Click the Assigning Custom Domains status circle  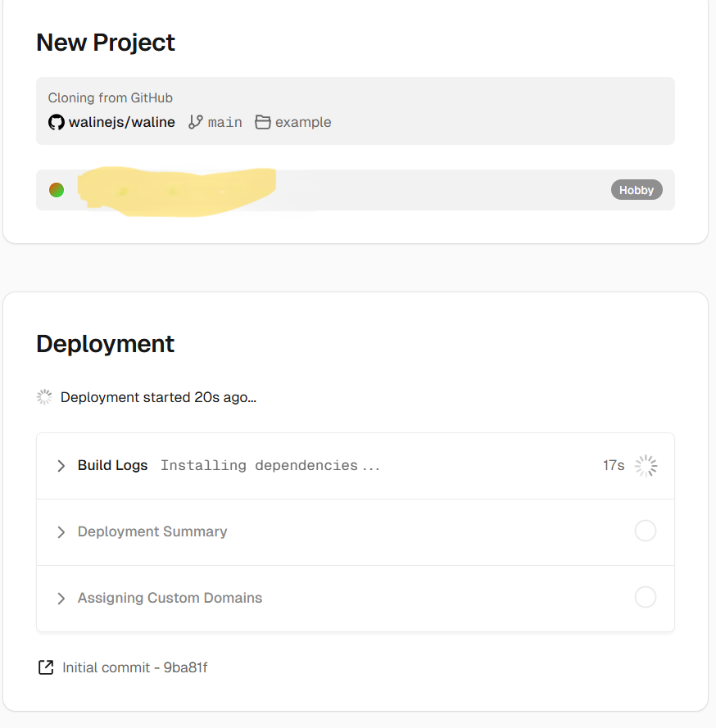pos(646,598)
